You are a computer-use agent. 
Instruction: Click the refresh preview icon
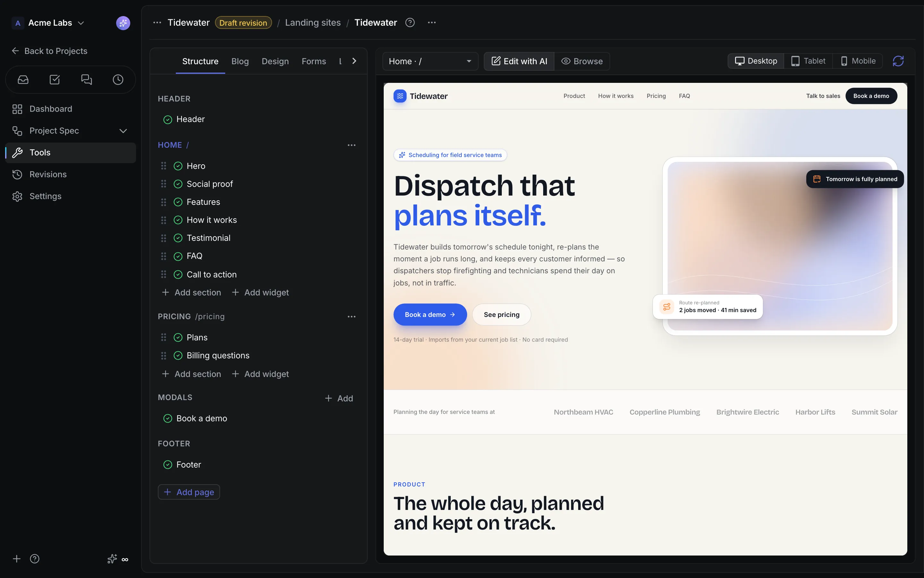(898, 61)
